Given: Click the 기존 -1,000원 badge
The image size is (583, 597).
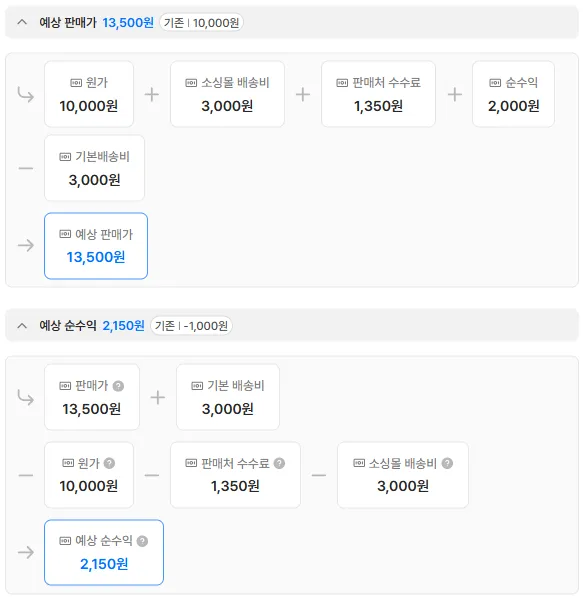Looking at the screenshot, I should coord(191,326).
